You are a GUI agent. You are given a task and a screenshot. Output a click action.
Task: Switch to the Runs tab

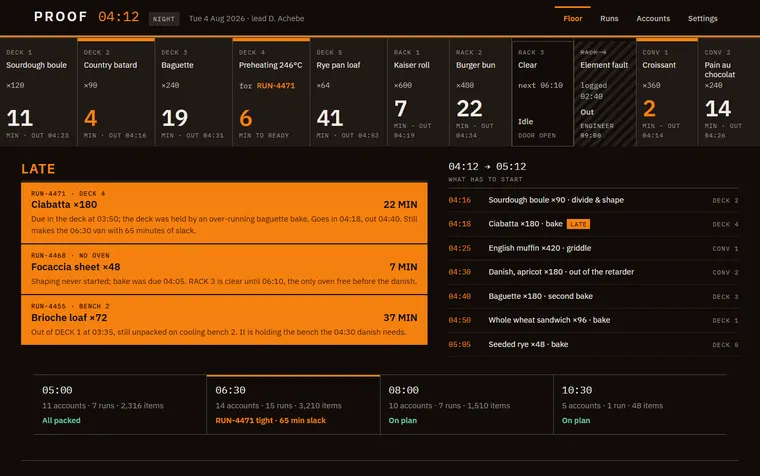tap(609, 18)
